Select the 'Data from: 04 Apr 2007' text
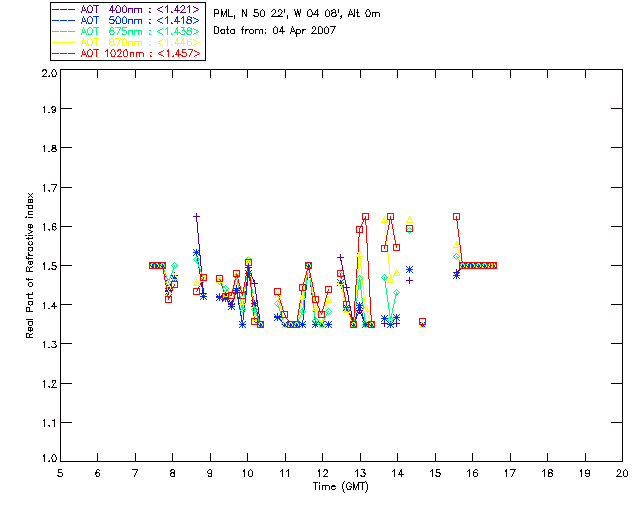The width and height of the screenshot is (640, 512). [274, 30]
